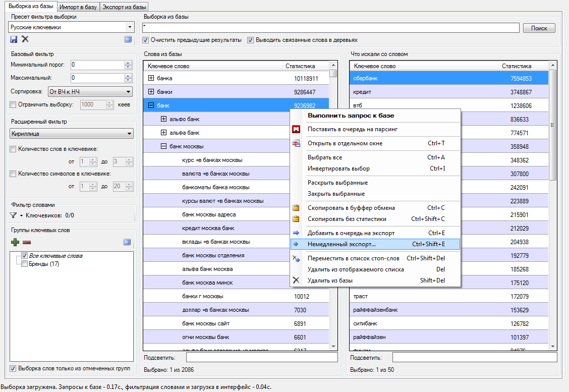
Task: Choose Удалить из отображаемого списка
Action: [376, 269]
